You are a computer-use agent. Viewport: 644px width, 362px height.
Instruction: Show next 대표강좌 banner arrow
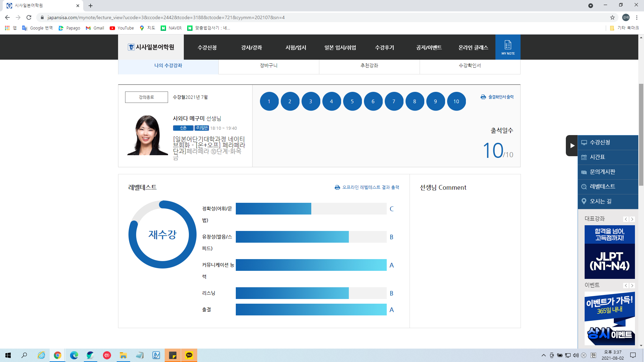(632, 219)
